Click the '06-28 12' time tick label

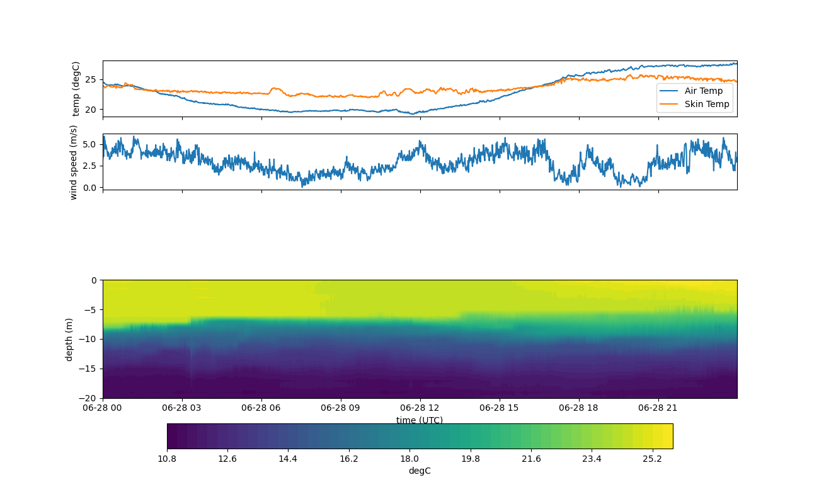(x=420, y=408)
